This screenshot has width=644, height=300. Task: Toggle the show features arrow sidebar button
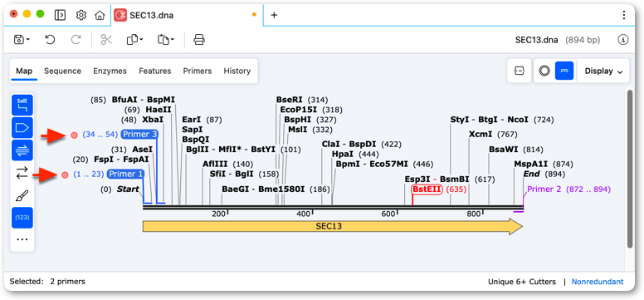[x=22, y=128]
